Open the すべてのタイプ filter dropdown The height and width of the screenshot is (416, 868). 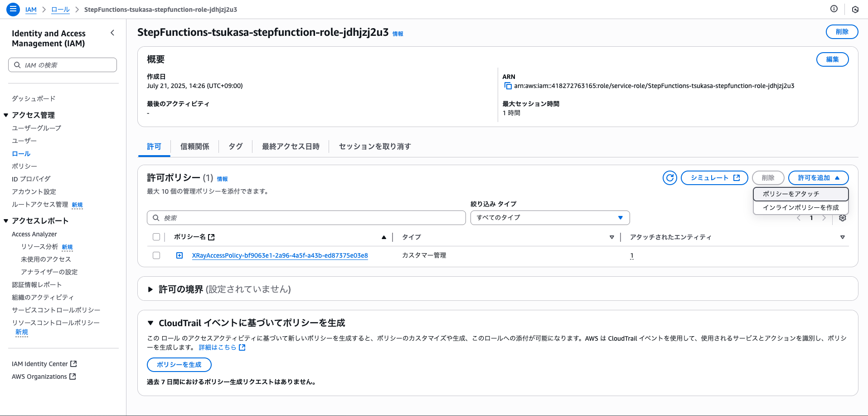[x=550, y=218]
